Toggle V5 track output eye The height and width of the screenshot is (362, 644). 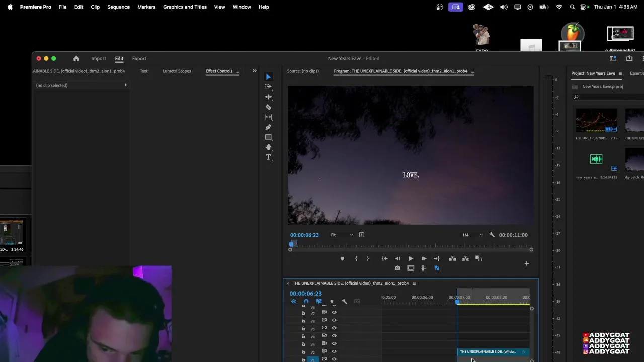pos(334,328)
